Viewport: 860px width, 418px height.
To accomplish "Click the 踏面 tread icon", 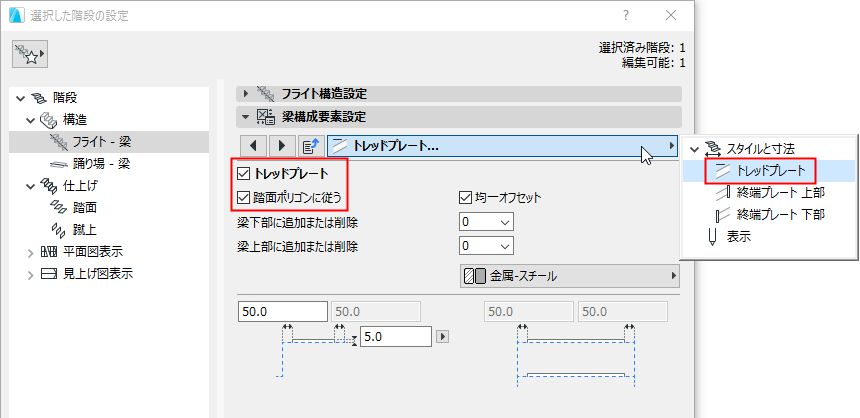I will point(58,208).
